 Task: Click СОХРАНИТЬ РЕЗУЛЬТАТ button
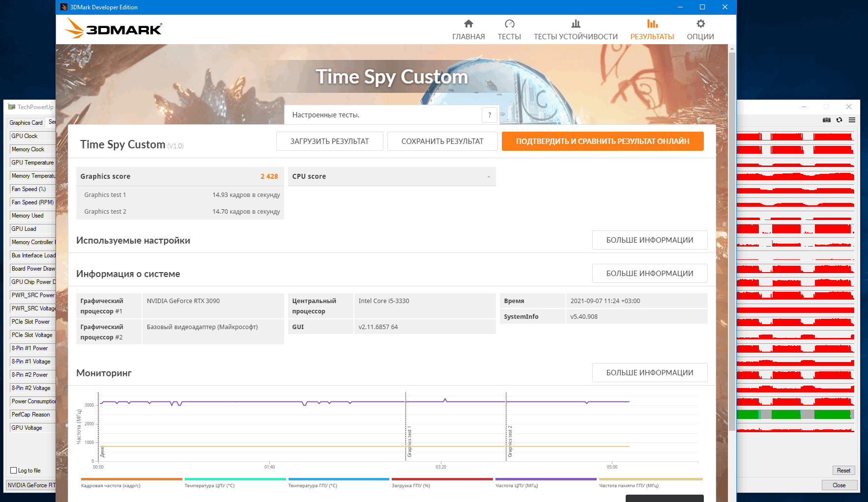point(442,141)
